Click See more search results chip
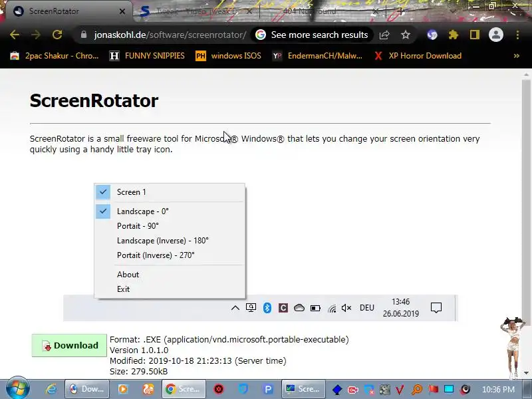Screen dimensions: 532x399 coord(312,35)
